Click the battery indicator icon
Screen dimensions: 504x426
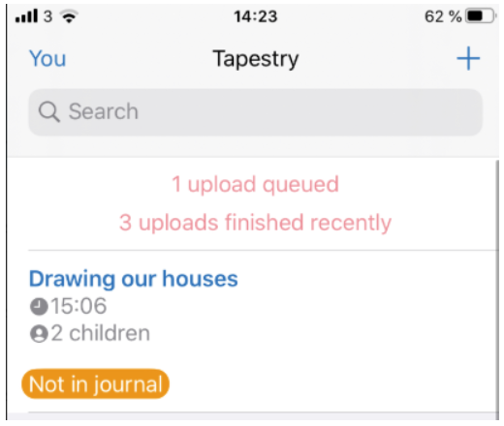click(x=480, y=16)
